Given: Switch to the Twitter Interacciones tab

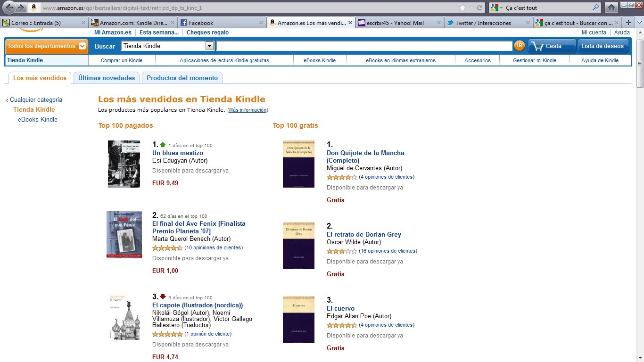Looking at the screenshot, I should click(488, 23).
